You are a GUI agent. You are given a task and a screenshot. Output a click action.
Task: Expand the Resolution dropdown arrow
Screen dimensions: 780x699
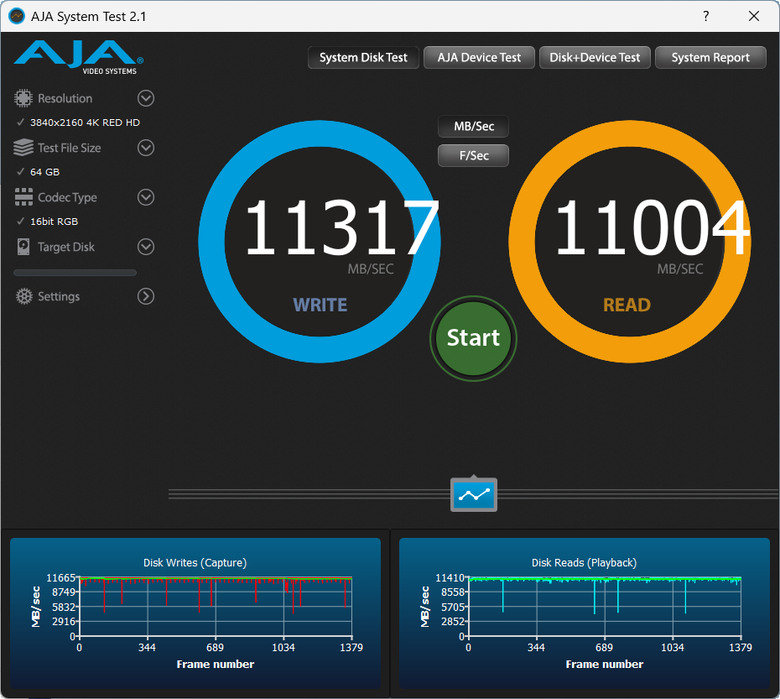click(146, 99)
